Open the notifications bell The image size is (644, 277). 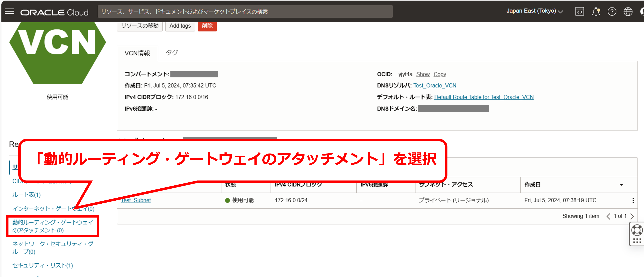[x=596, y=11]
